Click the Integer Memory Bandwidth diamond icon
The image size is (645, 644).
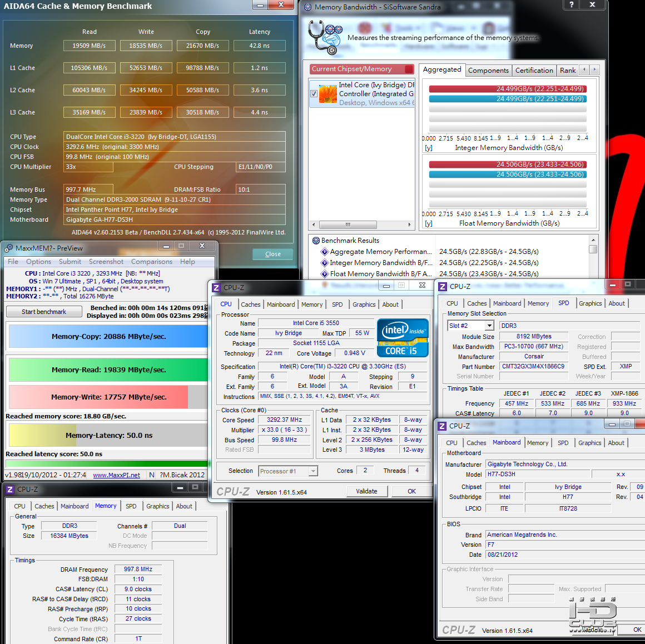pyautogui.click(x=325, y=263)
